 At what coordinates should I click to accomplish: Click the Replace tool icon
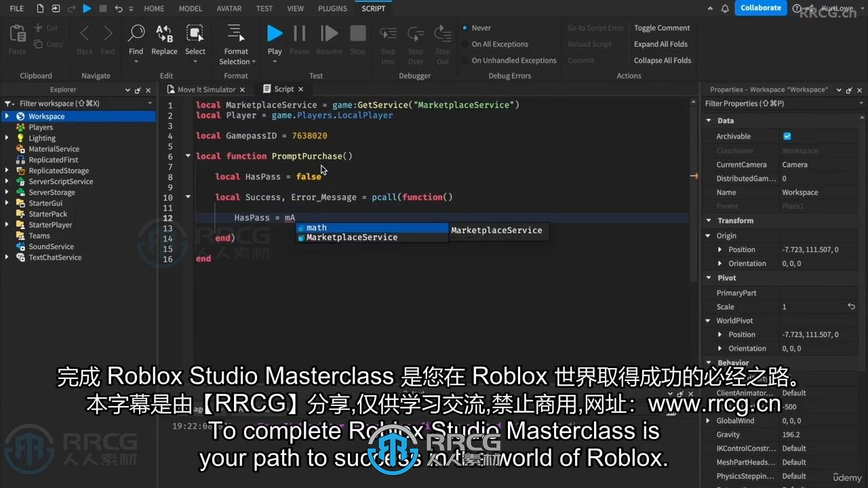pyautogui.click(x=164, y=33)
